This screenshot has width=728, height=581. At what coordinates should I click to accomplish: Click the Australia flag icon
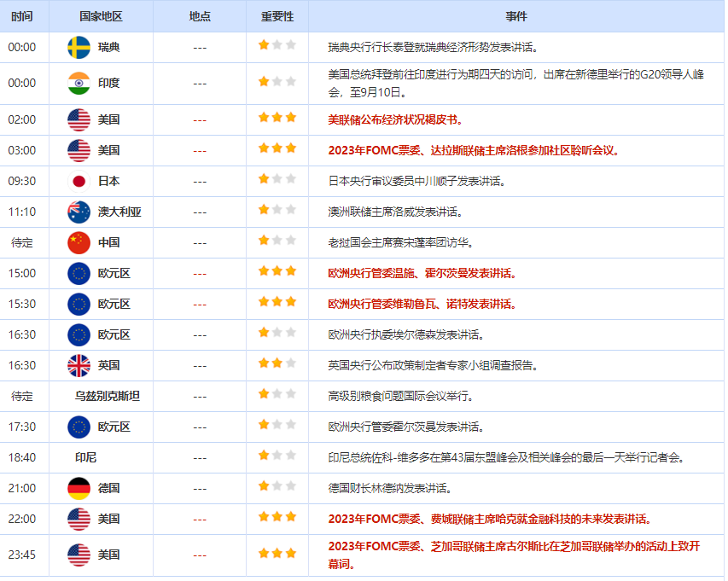click(79, 212)
